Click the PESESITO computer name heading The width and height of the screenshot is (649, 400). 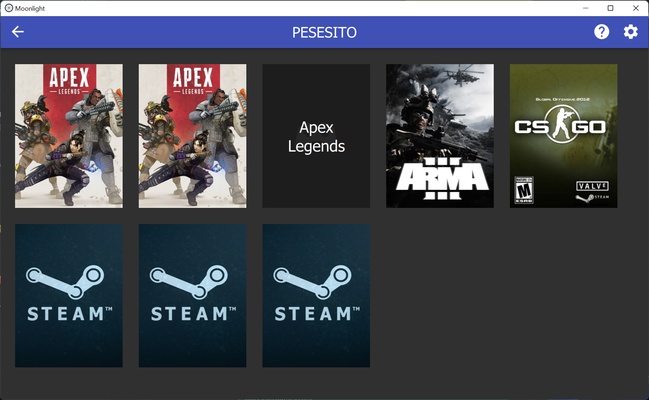324,32
